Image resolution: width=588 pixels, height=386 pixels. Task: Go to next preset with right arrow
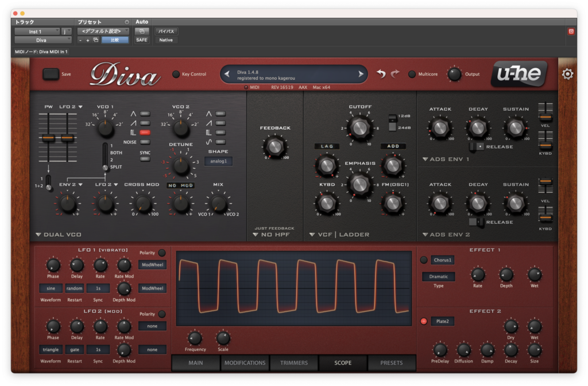point(361,74)
